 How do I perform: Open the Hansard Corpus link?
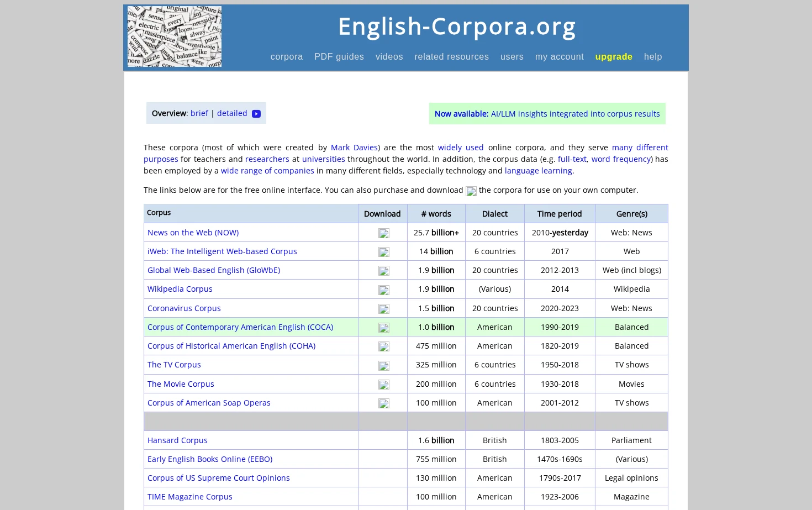177,440
